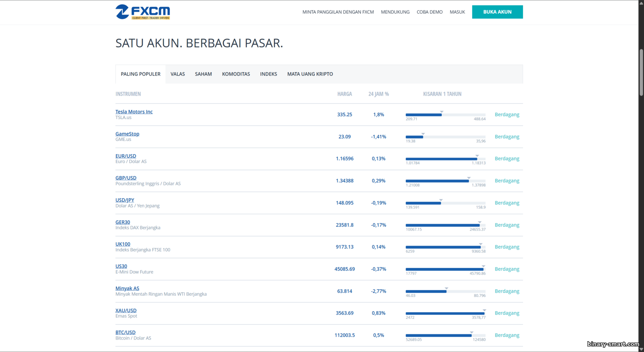The height and width of the screenshot is (352, 644).
Task: Click the scrollbar up arrow
Action: tap(641, 3)
